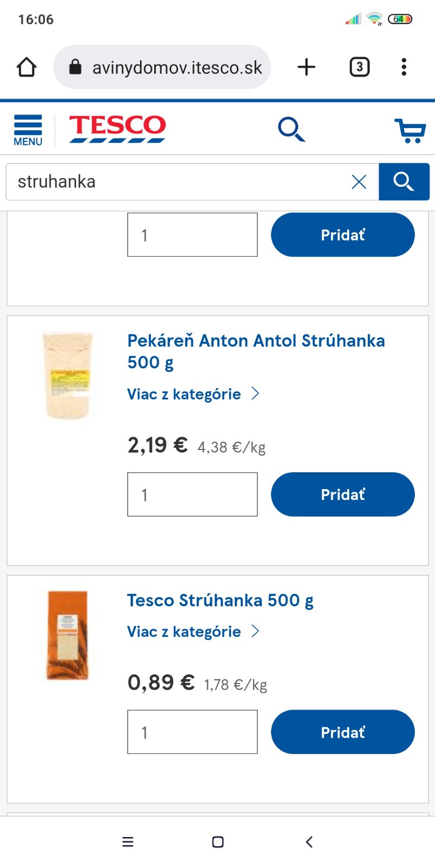Edit quantity for Anton Antol Strúhanka
The width and height of the screenshot is (435, 868).
(x=192, y=495)
